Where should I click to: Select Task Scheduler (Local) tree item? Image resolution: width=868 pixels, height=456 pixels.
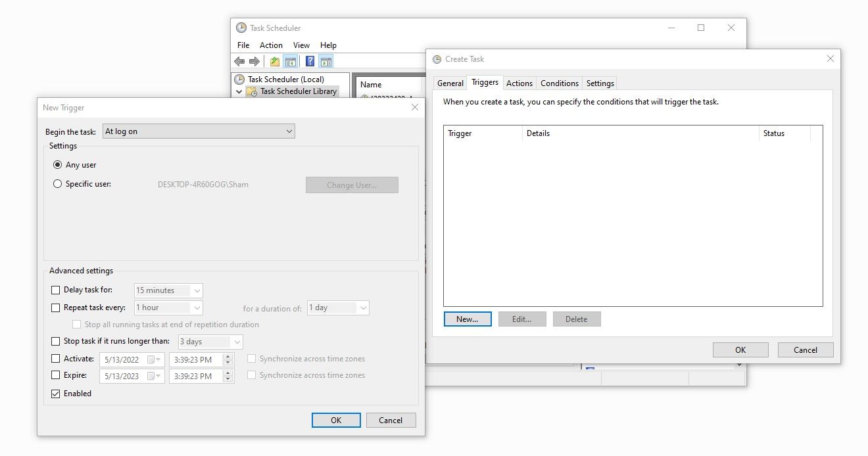(x=286, y=79)
